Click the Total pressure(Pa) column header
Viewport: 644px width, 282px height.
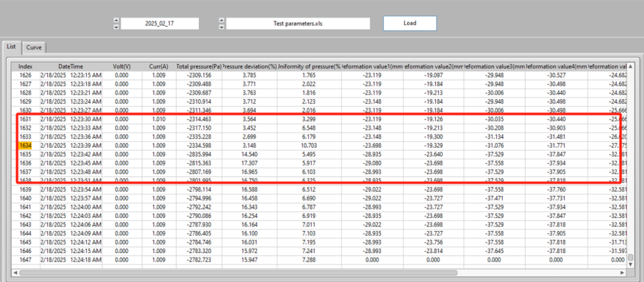click(x=198, y=66)
